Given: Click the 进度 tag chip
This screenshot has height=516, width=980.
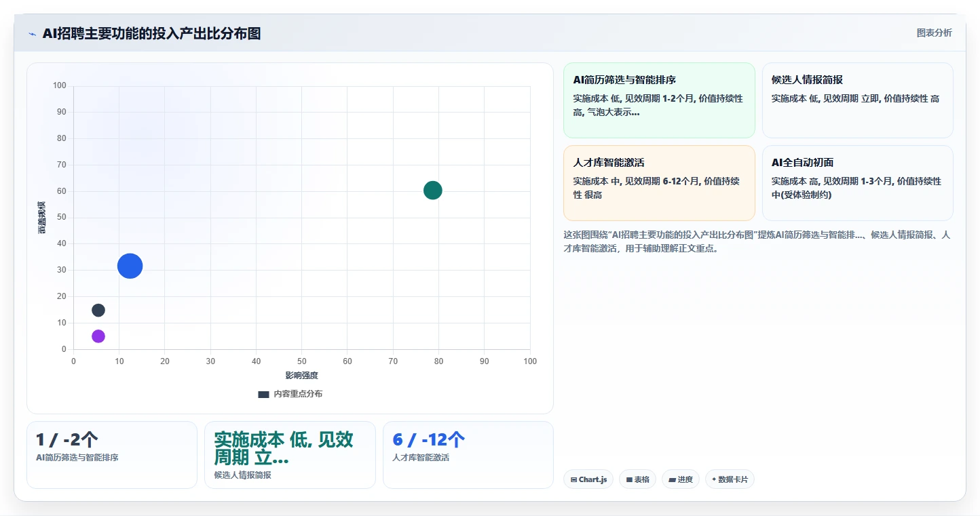Looking at the screenshot, I should coord(681,479).
